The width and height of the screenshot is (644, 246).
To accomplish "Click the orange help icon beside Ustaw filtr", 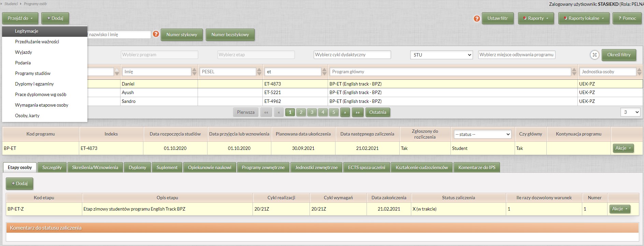I will [x=477, y=18].
